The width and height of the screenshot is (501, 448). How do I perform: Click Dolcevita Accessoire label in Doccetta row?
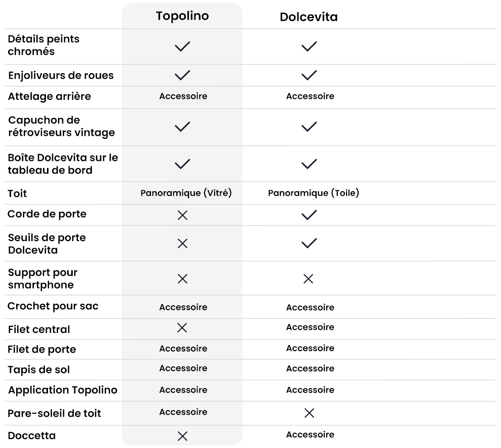coord(310,434)
